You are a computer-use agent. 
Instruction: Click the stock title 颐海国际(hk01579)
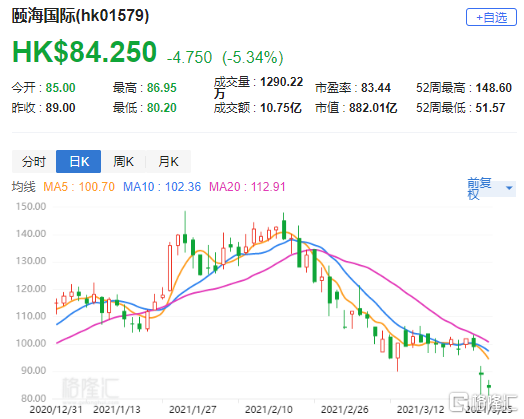tap(80, 16)
